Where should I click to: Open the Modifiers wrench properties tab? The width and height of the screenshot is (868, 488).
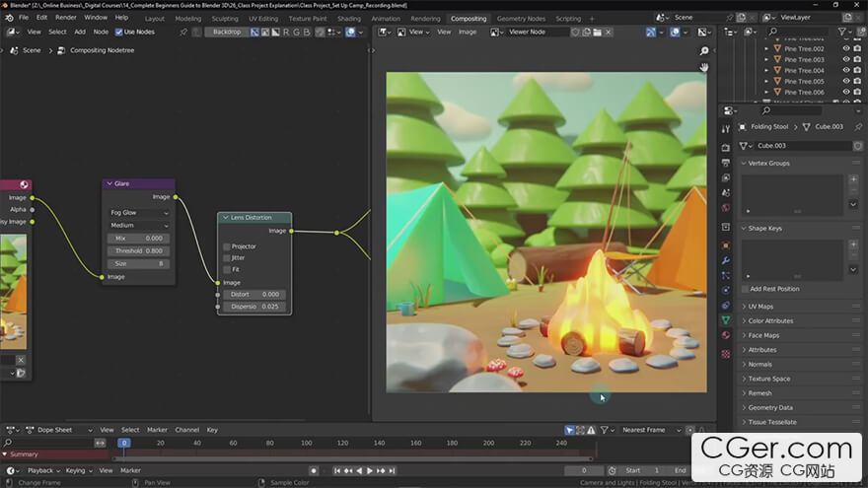click(726, 260)
